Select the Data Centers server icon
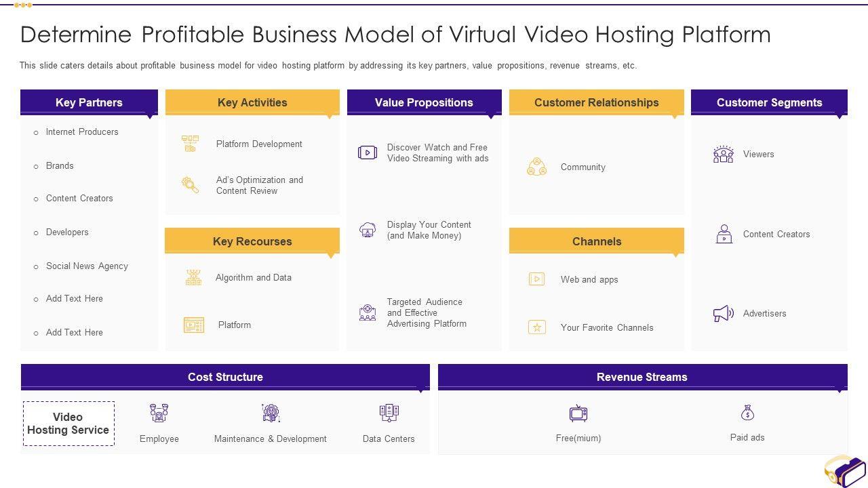This screenshot has height=488, width=868. click(389, 413)
